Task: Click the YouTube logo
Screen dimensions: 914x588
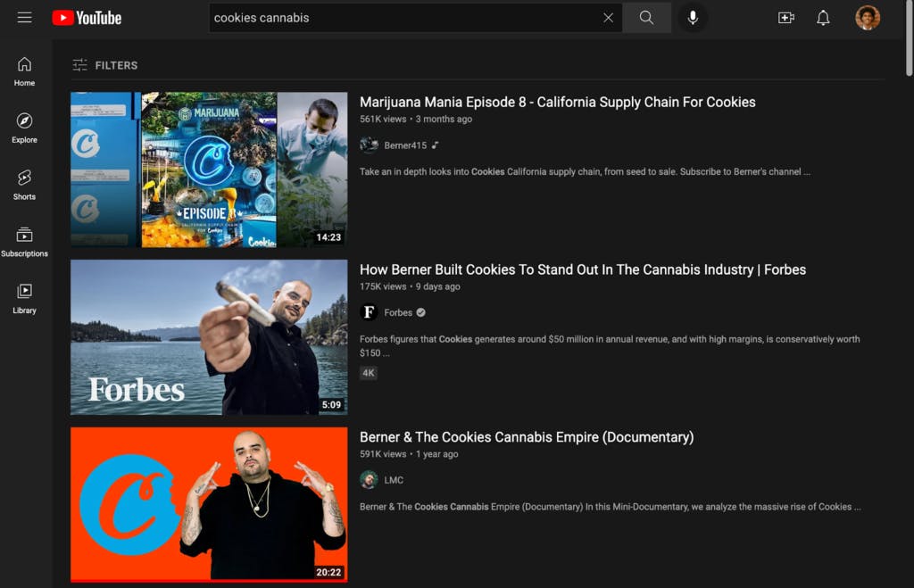Action: click(x=87, y=18)
